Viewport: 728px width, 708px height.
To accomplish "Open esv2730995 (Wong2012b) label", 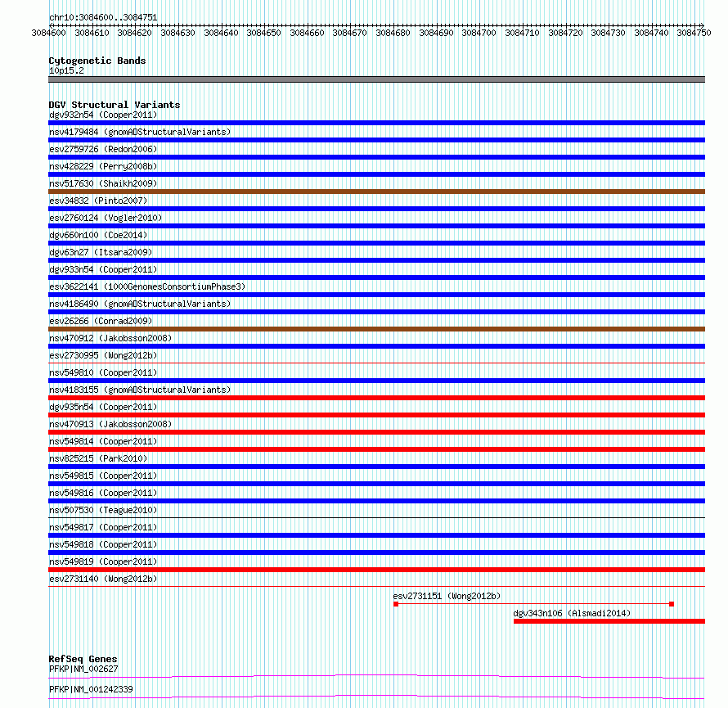I will [x=103, y=355].
